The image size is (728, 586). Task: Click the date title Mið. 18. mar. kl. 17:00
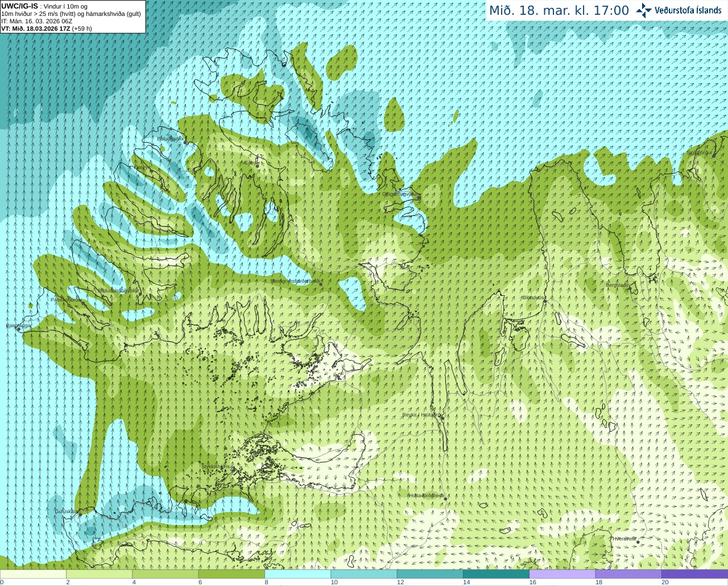click(559, 10)
